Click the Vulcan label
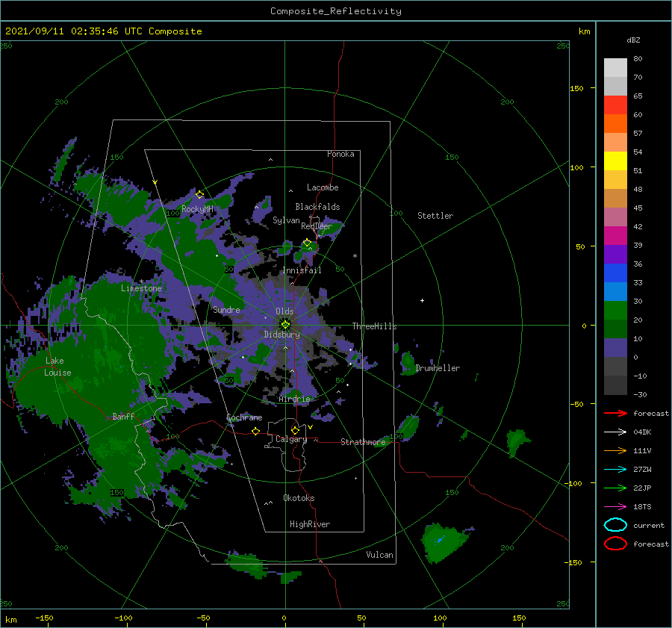Screen dimensions: 672x628 pos(379,555)
